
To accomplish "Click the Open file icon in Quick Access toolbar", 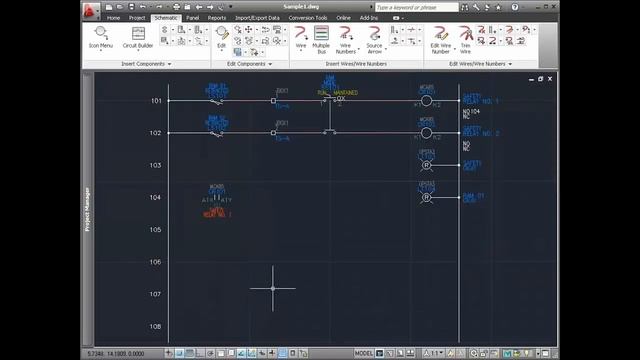I will tap(120, 7).
